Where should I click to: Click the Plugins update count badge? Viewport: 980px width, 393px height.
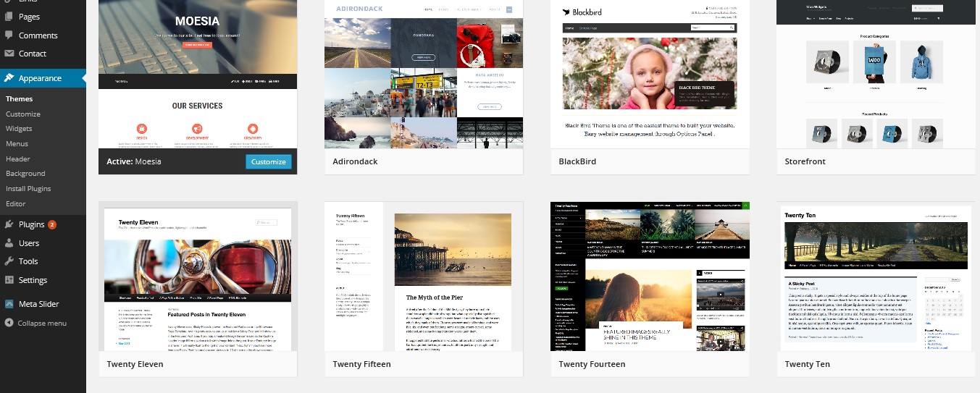coord(52,224)
